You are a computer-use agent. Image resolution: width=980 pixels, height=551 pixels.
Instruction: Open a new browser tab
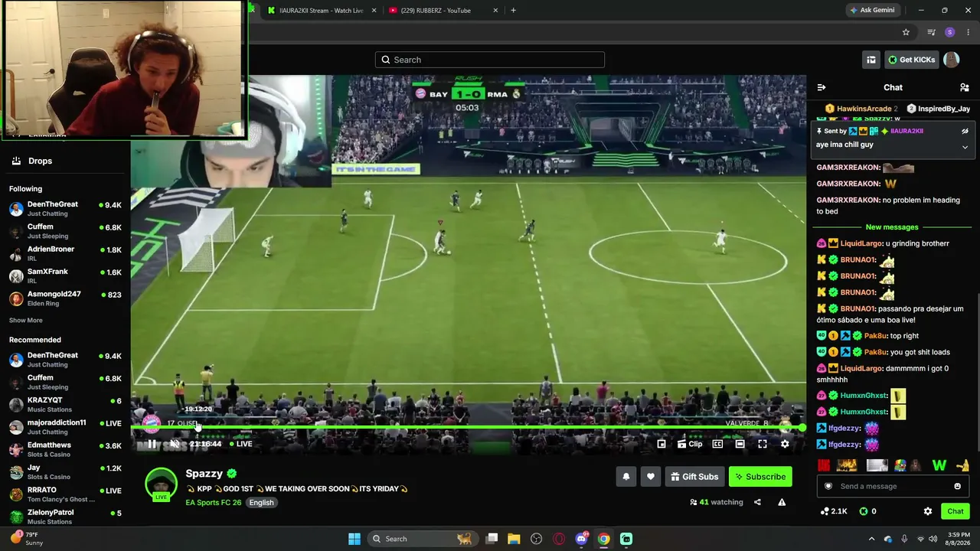point(513,11)
